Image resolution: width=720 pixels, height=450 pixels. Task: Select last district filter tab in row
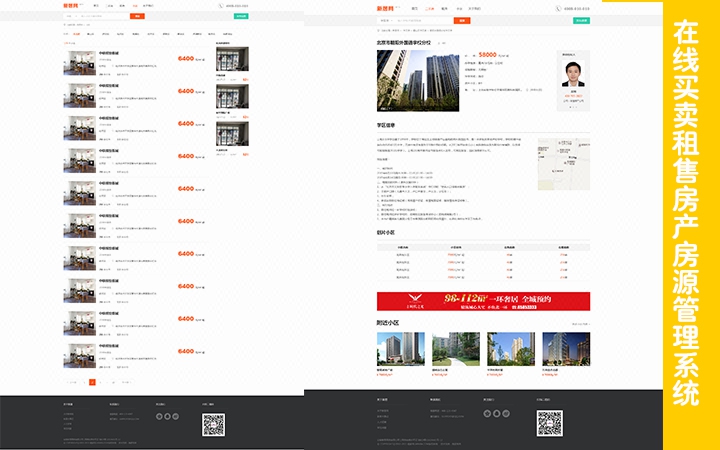(227, 34)
